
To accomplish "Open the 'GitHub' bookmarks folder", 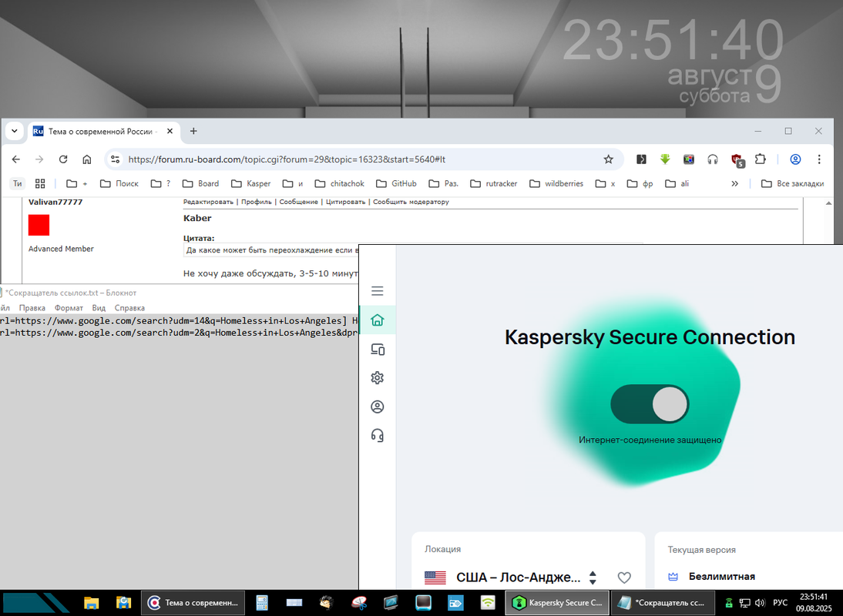I will pos(396,184).
